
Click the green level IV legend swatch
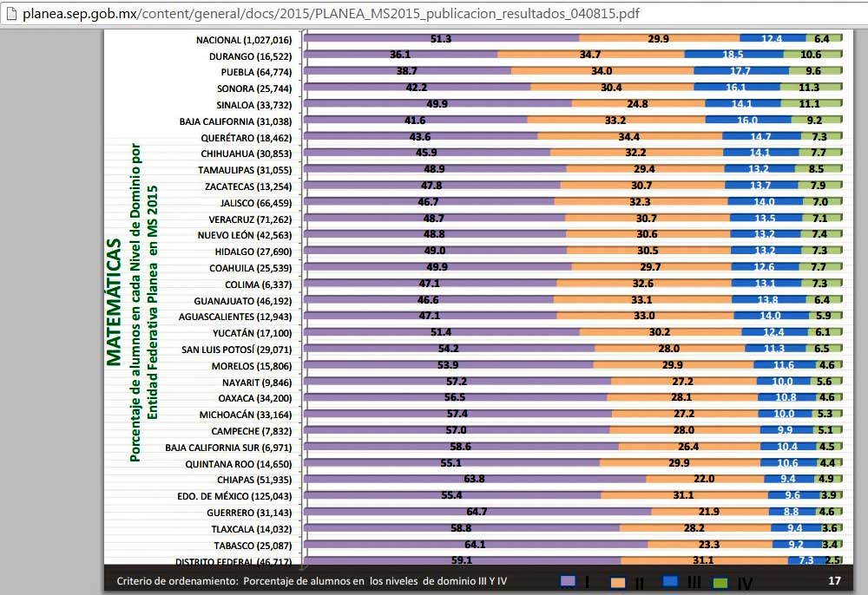720,582
